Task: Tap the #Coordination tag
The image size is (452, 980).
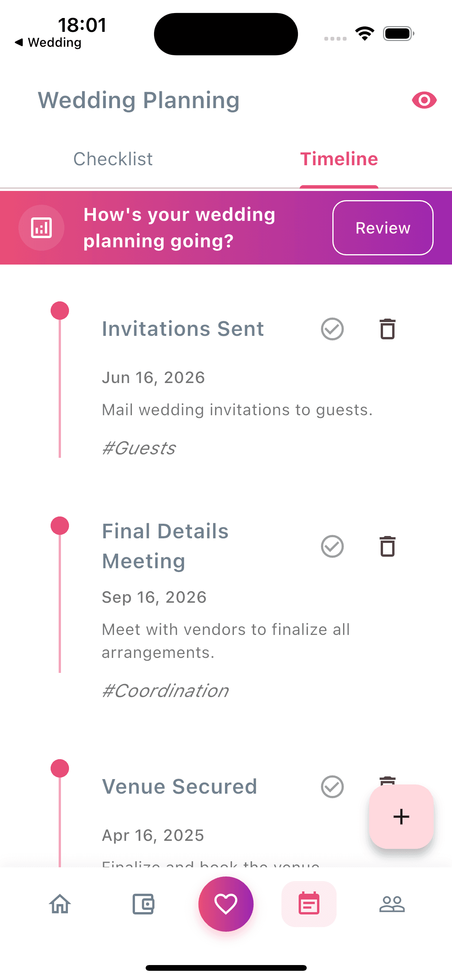Action: click(x=164, y=690)
